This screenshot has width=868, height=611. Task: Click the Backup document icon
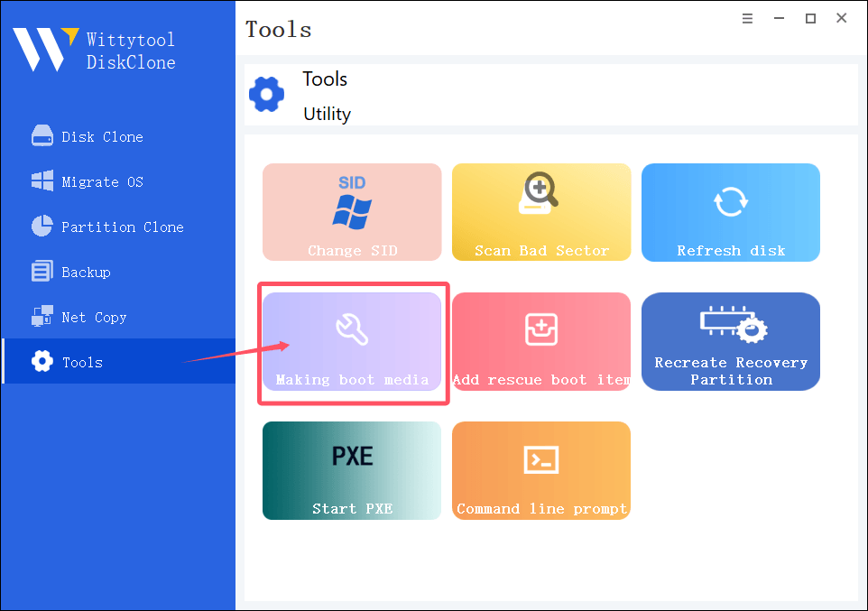pyautogui.click(x=42, y=272)
